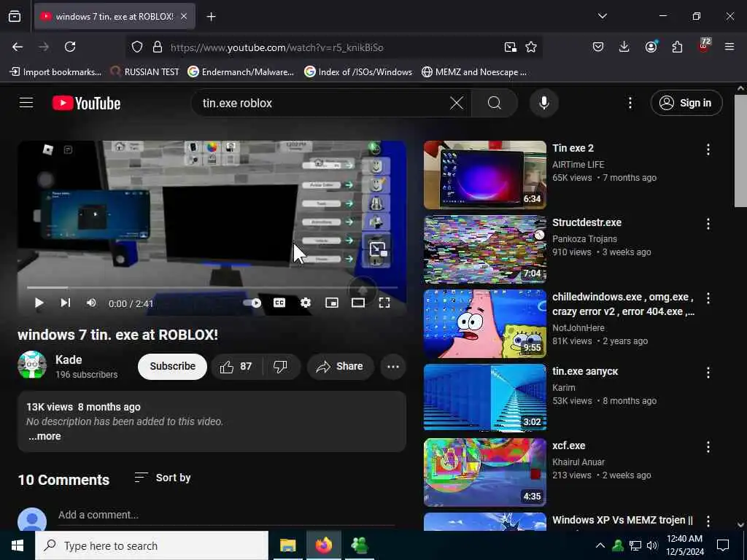Run search with the magnifier button
Viewport: 747px width, 560px height.
click(x=495, y=103)
